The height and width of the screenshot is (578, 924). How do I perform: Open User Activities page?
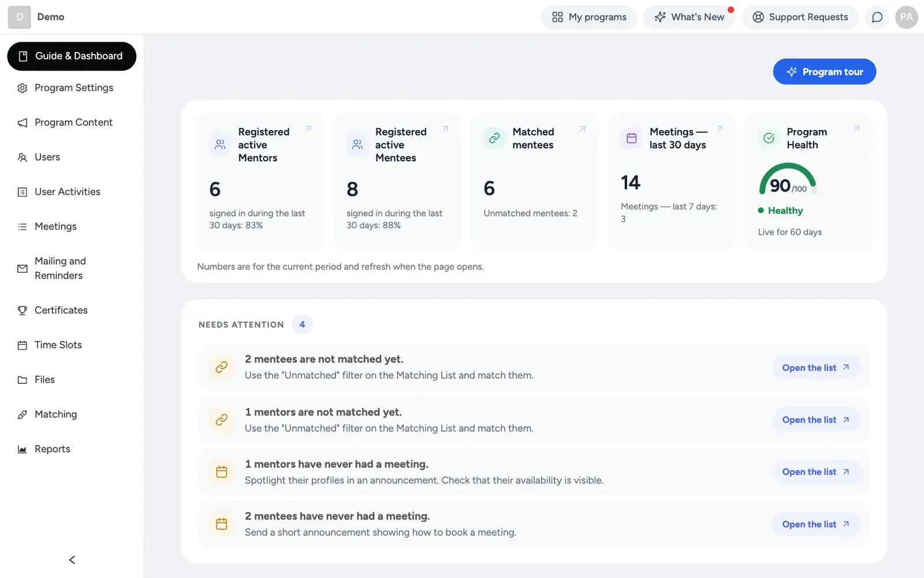72,192
